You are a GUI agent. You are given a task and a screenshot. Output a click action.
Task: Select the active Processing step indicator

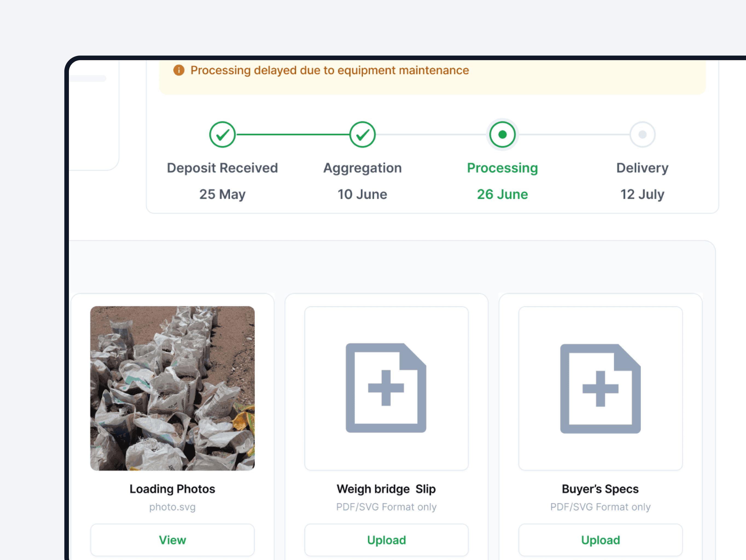502,135
